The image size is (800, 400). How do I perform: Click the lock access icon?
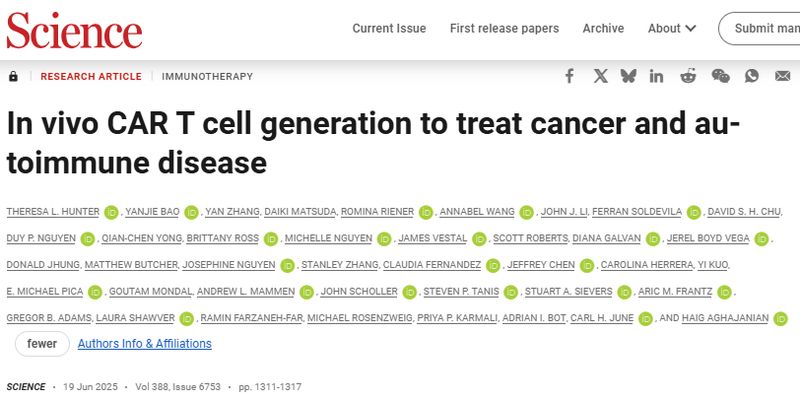tap(13, 76)
